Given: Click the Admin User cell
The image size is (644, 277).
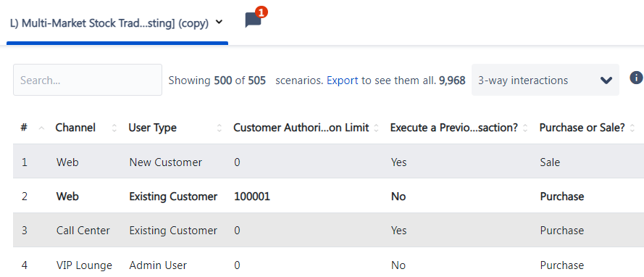Looking at the screenshot, I should point(158,265).
